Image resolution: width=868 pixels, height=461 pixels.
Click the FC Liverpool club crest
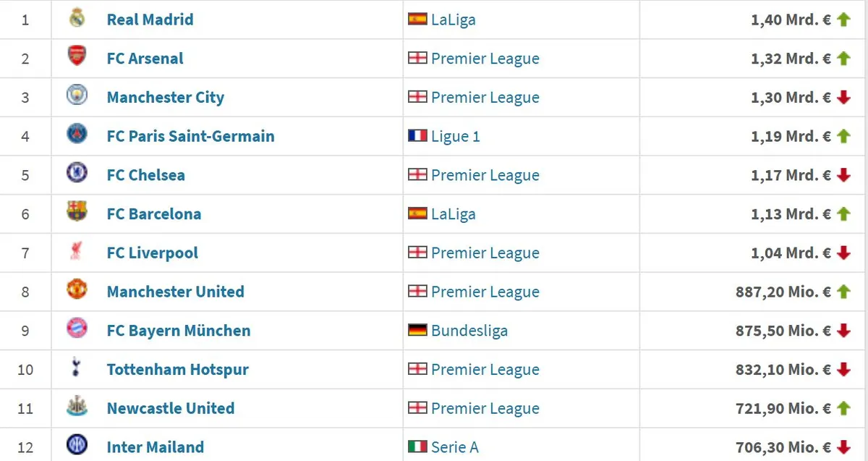[x=77, y=252]
